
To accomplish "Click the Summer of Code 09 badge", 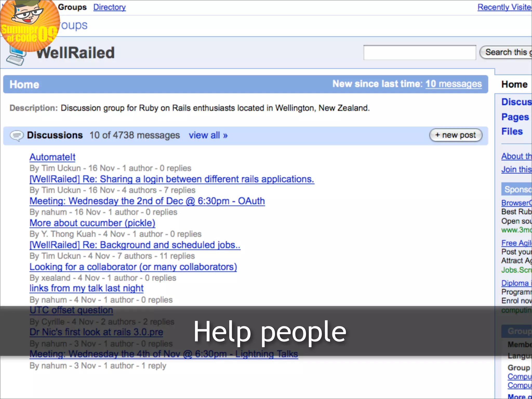I will pos(30,25).
